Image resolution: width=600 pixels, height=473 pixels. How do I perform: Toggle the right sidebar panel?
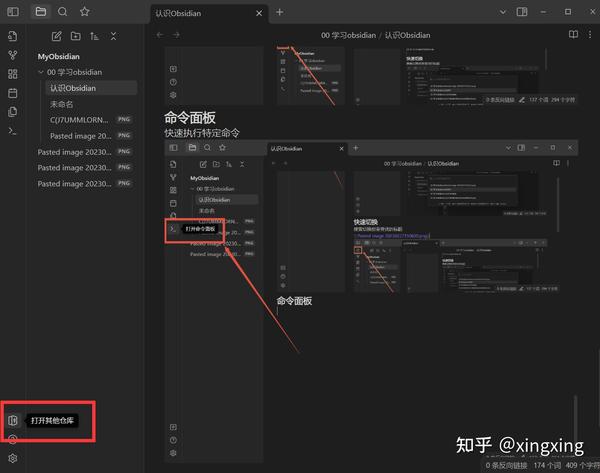[522, 12]
